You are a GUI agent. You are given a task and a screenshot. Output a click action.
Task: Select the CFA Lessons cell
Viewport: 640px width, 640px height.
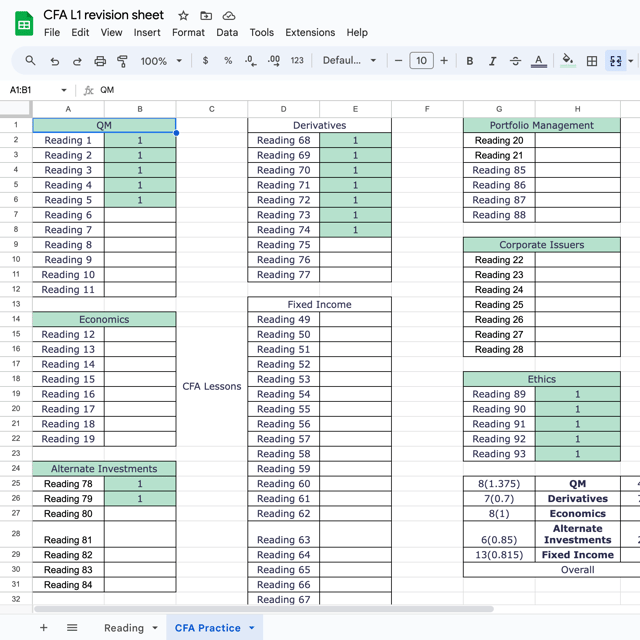[211, 386]
